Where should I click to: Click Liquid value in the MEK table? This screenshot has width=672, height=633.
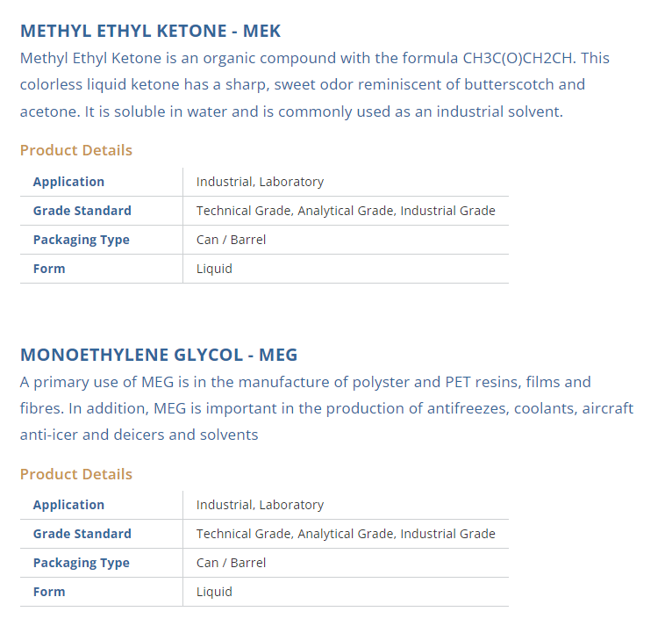pyautogui.click(x=214, y=269)
